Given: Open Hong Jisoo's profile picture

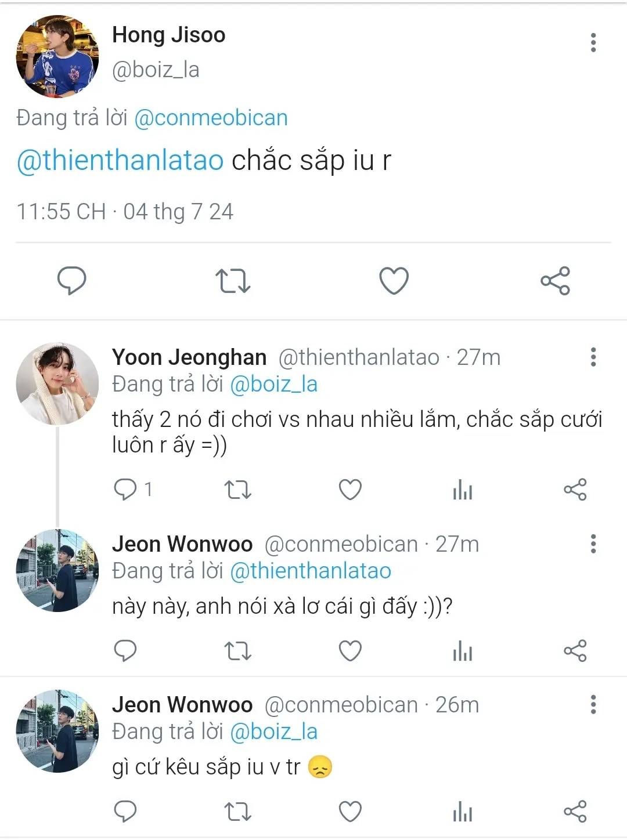Looking at the screenshot, I should 57,56.
